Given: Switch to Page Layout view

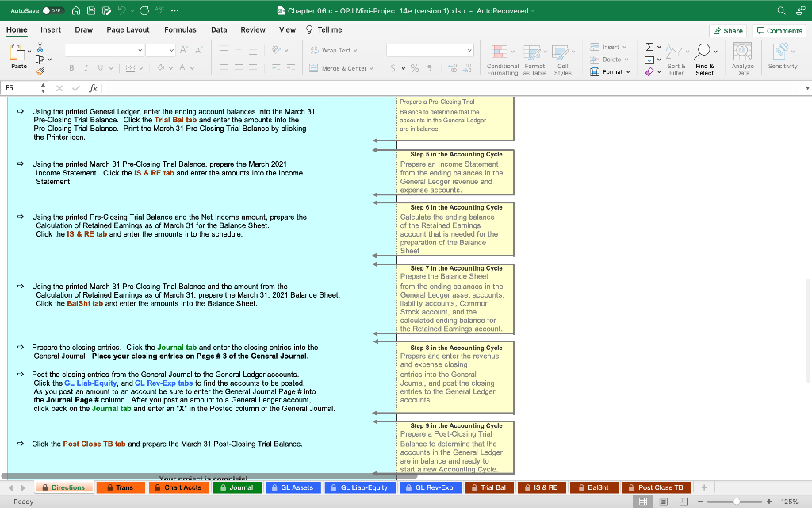Looking at the screenshot, I should point(664,502).
